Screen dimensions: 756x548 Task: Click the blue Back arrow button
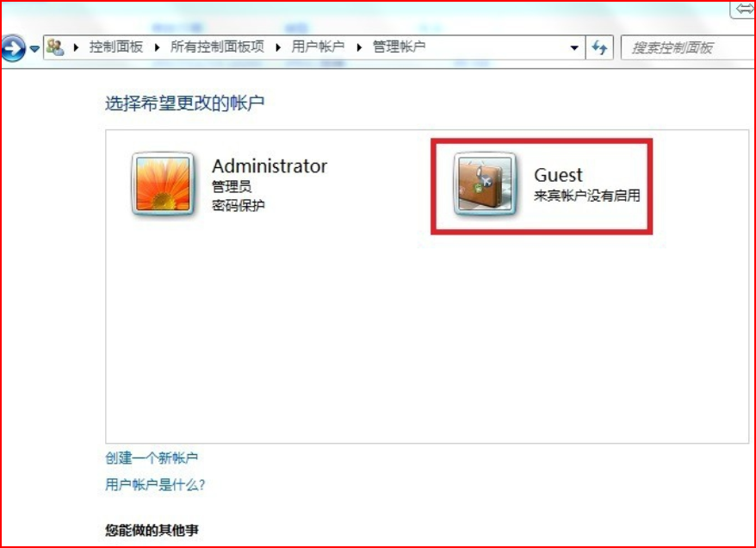[13, 47]
